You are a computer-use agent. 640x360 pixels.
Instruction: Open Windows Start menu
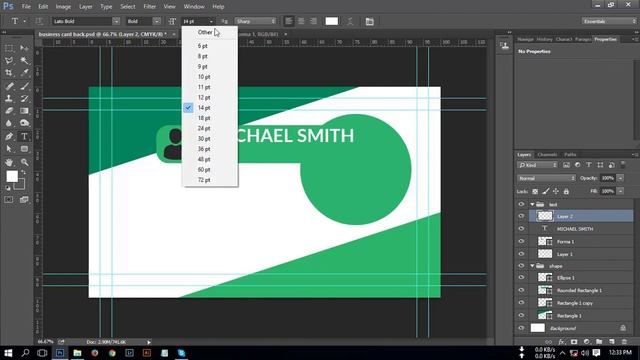(8, 353)
